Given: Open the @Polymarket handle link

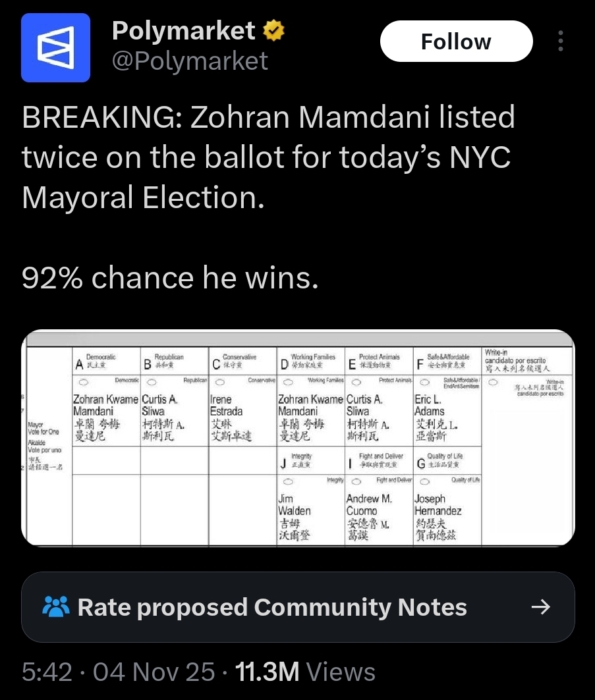Looking at the screenshot, I should [190, 61].
